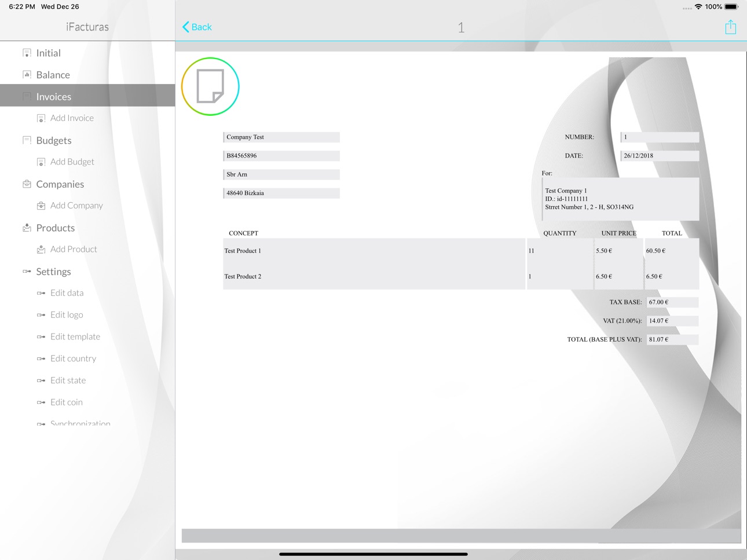Click the Balance chart icon
Viewport: 747px width, 560px height.
(x=27, y=75)
